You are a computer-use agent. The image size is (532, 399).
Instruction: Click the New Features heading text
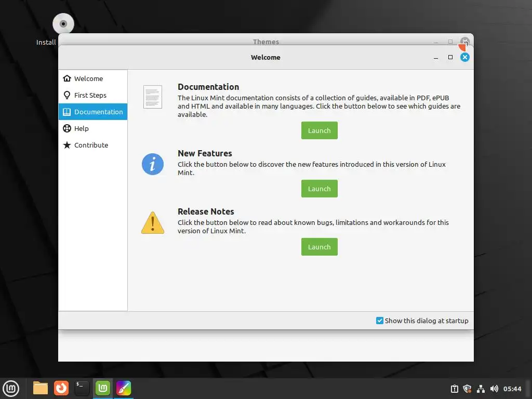coord(205,153)
